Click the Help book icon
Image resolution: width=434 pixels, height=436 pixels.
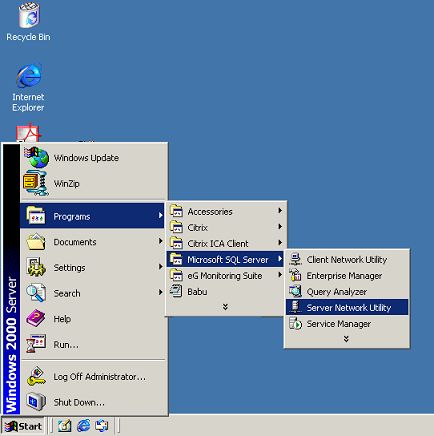[x=36, y=318]
